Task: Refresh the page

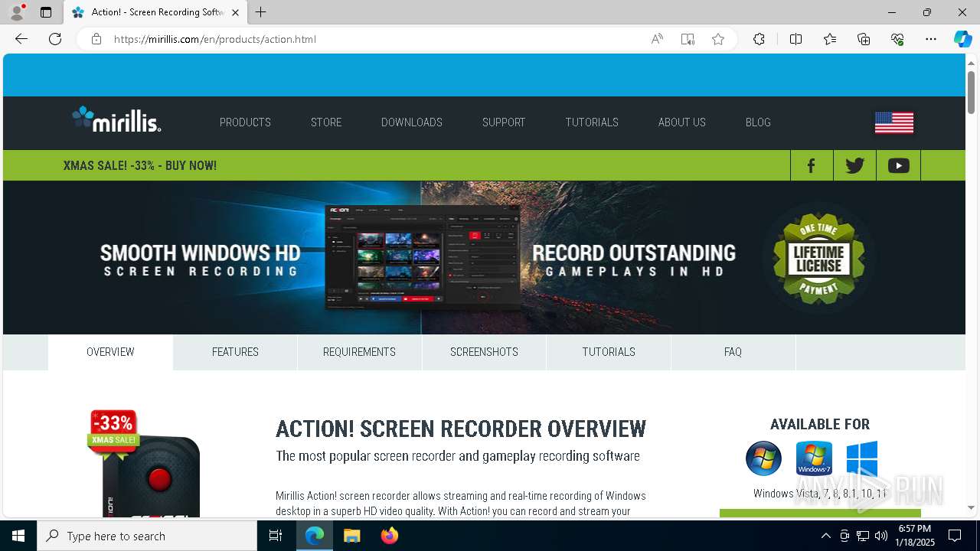Action: (x=55, y=39)
